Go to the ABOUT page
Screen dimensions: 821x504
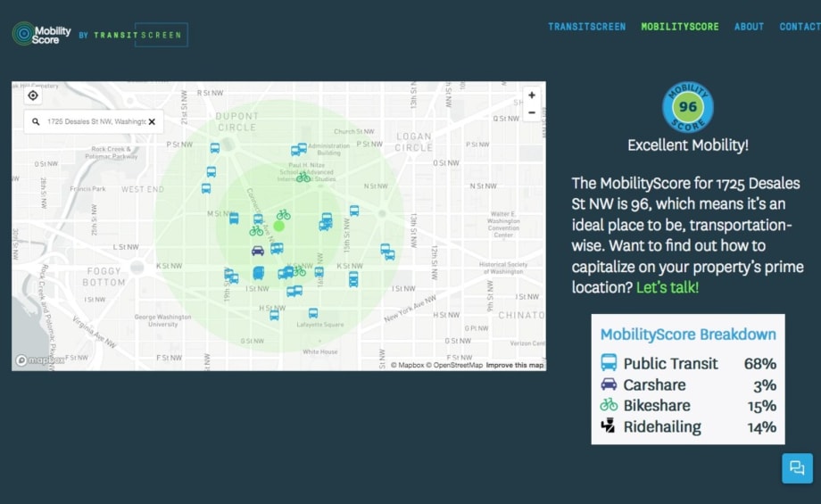pos(749,27)
